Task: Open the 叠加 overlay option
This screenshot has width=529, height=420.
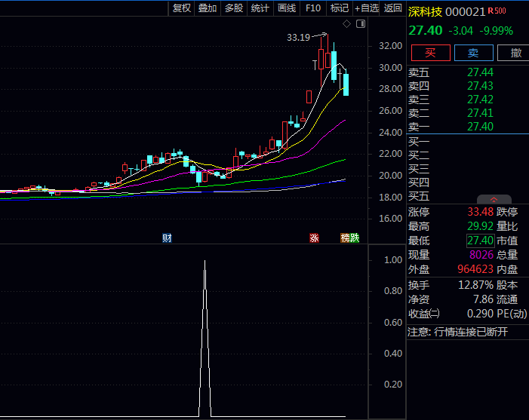Action: tap(208, 8)
